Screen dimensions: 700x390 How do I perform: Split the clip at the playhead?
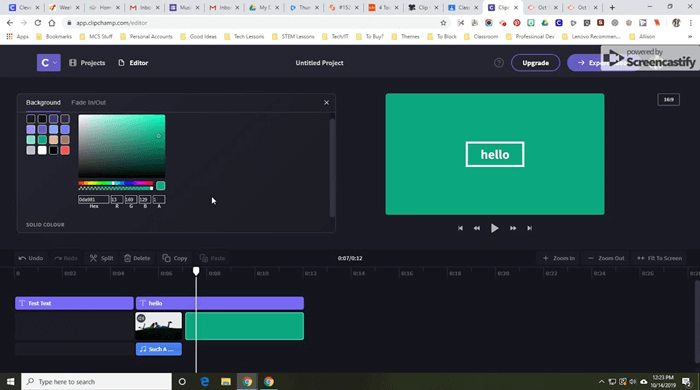101,258
